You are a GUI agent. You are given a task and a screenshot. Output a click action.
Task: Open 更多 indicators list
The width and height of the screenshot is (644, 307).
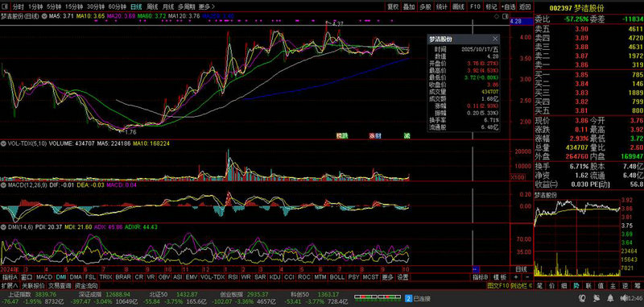[x=388, y=277]
